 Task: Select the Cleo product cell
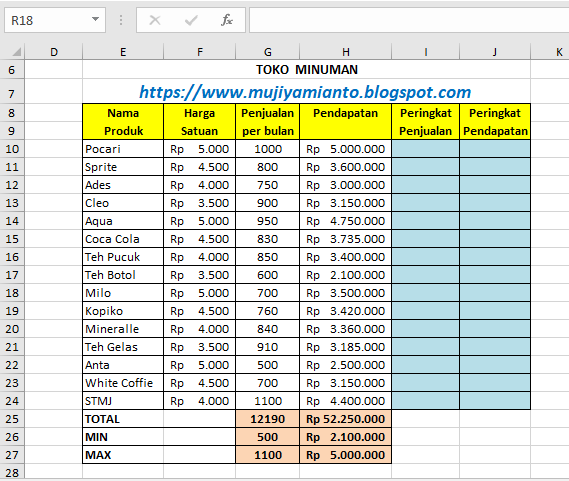pos(123,203)
